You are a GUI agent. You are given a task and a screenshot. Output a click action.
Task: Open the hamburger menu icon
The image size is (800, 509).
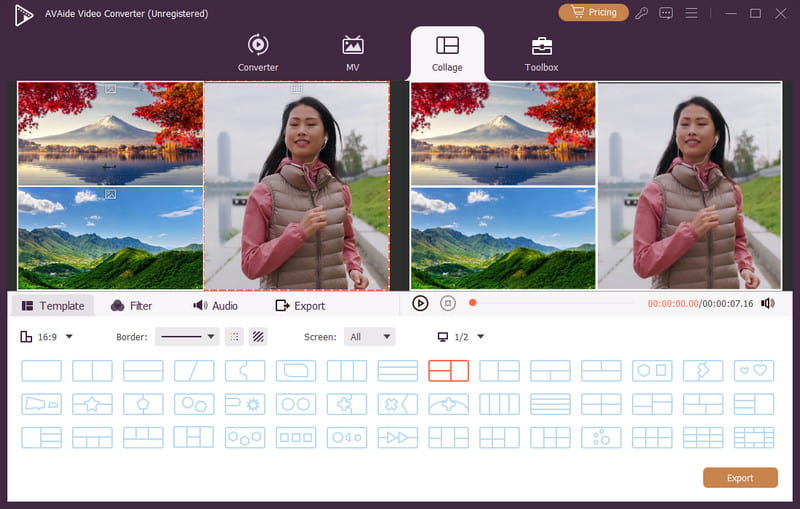click(x=691, y=13)
